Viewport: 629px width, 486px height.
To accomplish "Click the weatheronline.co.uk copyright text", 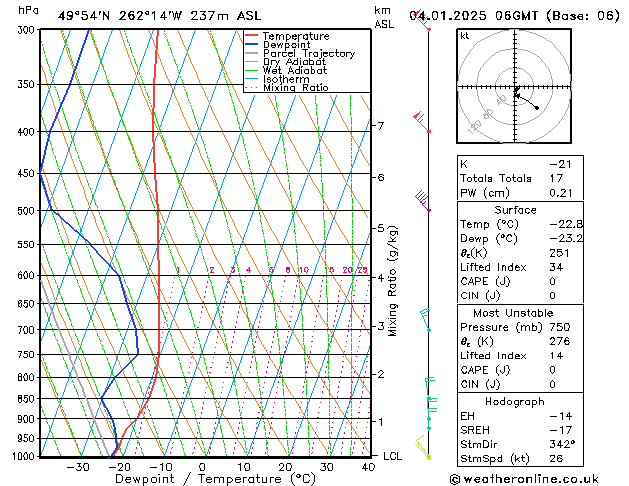I will pos(524,479).
